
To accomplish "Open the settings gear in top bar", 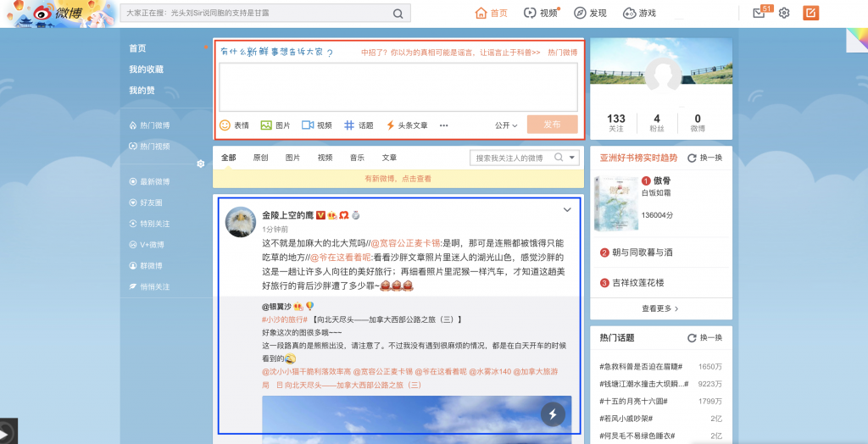I will coord(784,13).
